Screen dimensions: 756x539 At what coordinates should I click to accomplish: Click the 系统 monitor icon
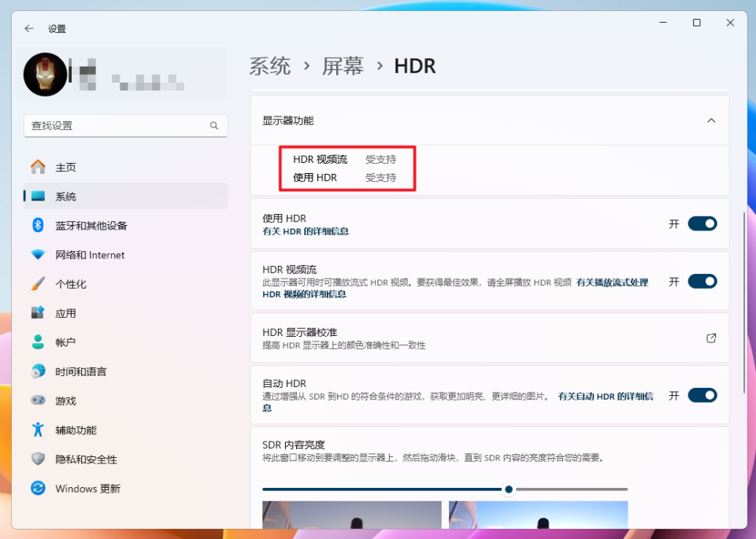click(38, 196)
